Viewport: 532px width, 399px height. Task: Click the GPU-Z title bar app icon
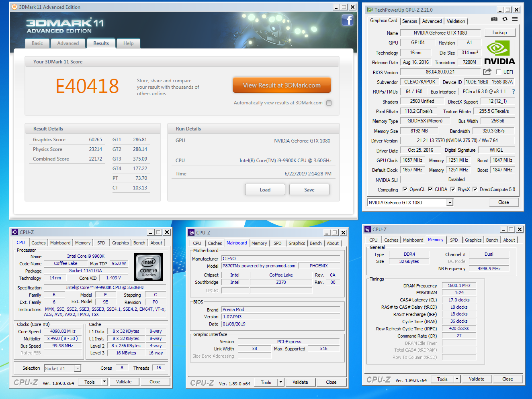pyautogui.click(x=370, y=10)
